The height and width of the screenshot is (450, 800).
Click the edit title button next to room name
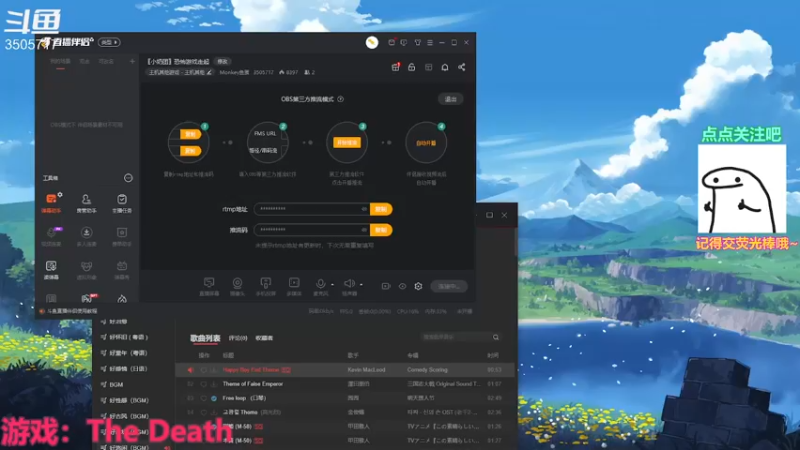click(x=222, y=61)
